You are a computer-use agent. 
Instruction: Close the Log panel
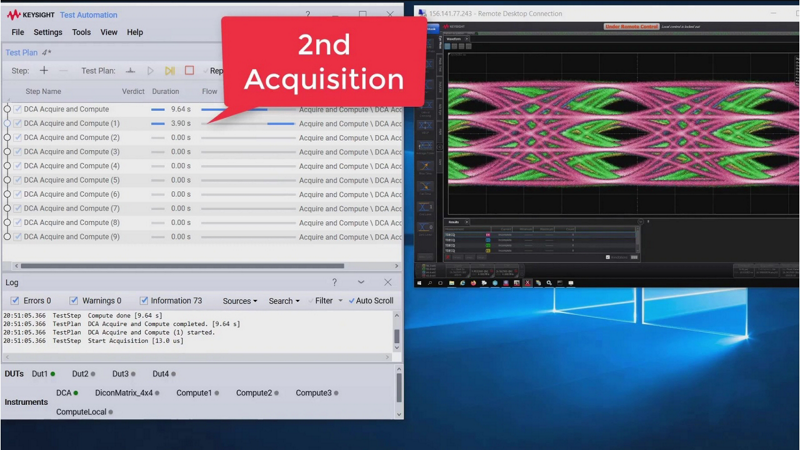coord(388,282)
